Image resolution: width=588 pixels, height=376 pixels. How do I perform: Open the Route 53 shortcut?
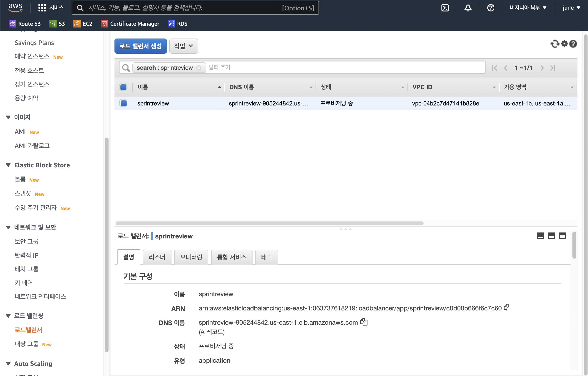[x=25, y=24]
